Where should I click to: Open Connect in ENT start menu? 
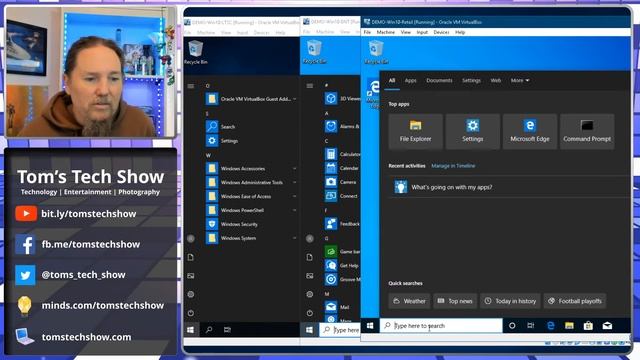tap(342, 196)
